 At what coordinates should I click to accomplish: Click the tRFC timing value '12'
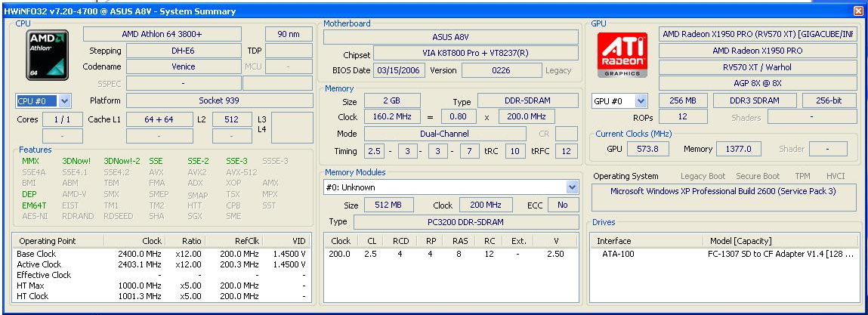click(x=567, y=150)
